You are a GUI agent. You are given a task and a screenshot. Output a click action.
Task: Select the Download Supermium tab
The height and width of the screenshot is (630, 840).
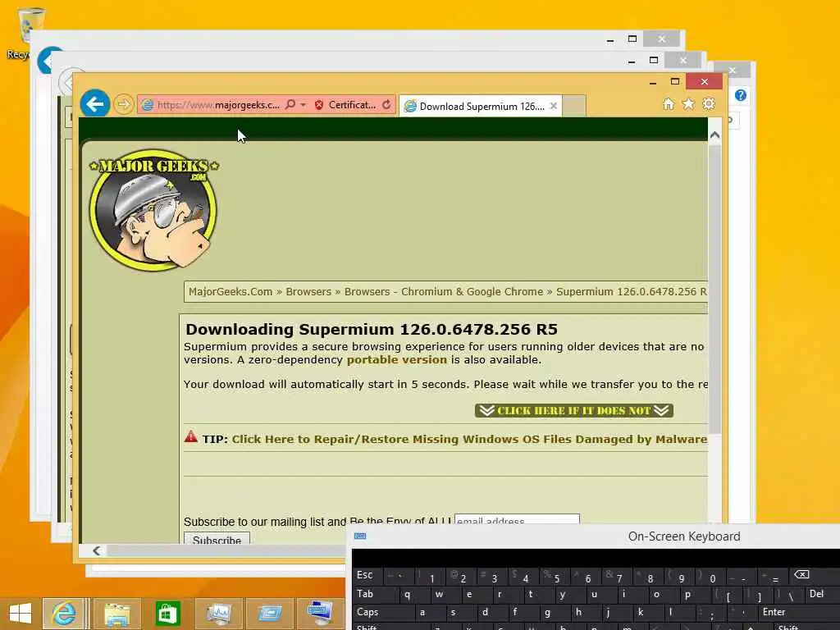(x=481, y=106)
